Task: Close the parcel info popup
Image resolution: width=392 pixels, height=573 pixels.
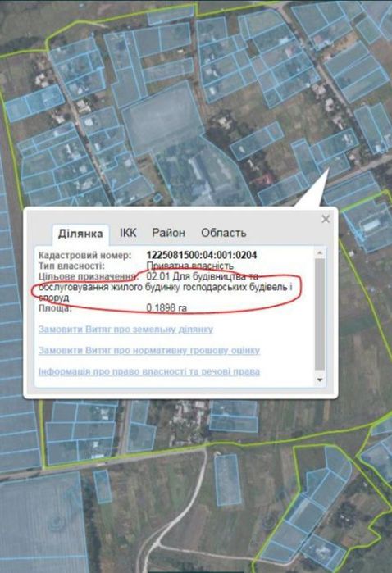Action: [326, 219]
